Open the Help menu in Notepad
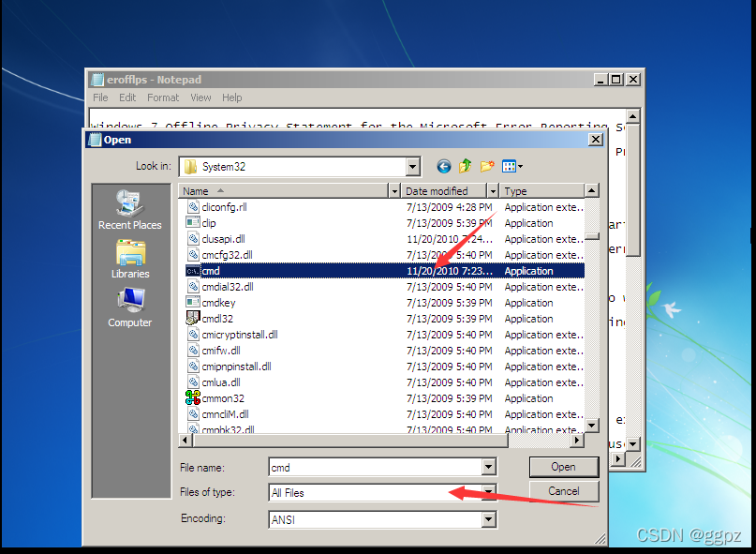The image size is (756, 554). [x=232, y=97]
